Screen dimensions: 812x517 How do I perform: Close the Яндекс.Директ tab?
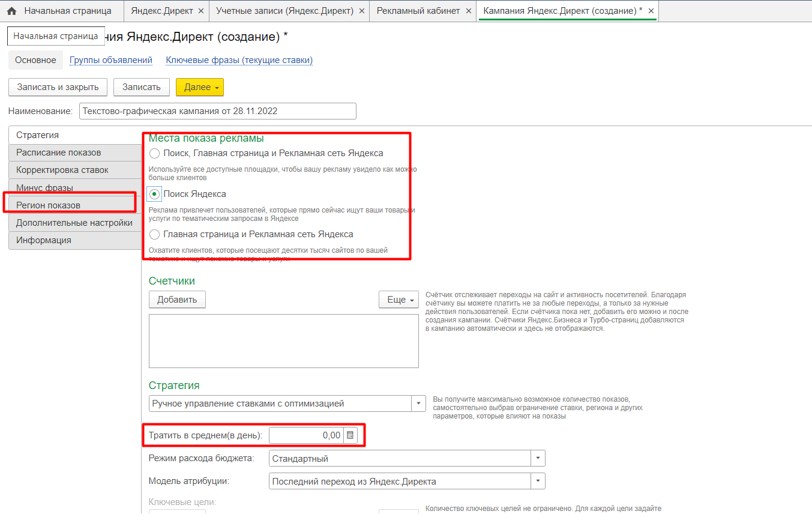point(200,11)
